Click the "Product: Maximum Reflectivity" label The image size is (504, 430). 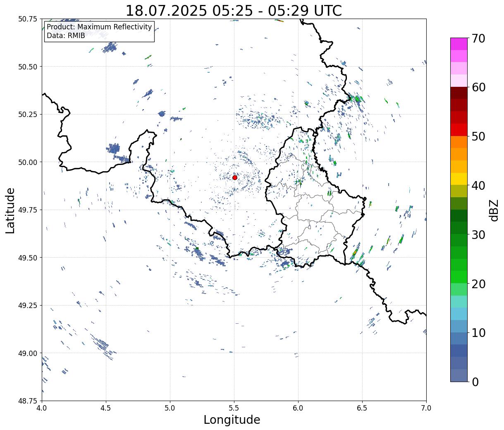pyautogui.click(x=99, y=27)
